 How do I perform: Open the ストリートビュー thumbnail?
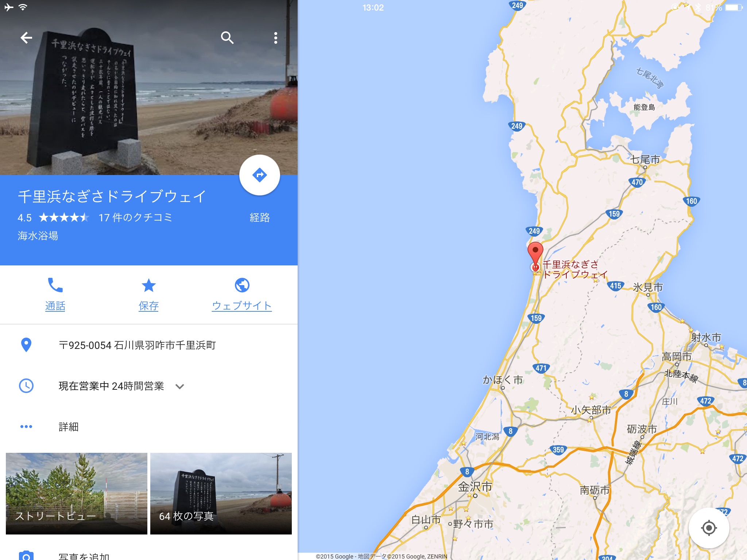click(x=77, y=494)
